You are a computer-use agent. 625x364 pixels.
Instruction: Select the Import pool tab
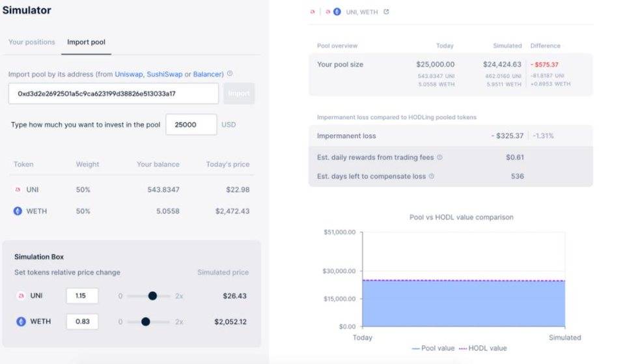point(86,42)
